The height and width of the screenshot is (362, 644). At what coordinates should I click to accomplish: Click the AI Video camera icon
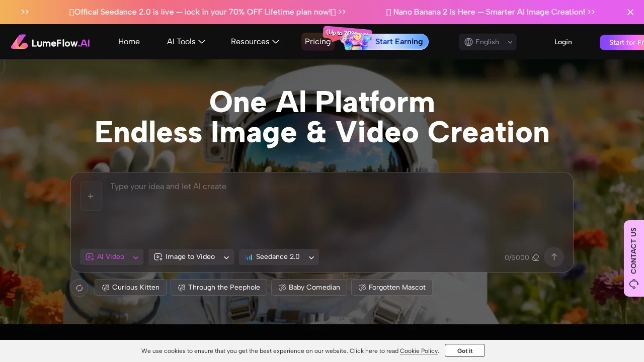tap(90, 257)
